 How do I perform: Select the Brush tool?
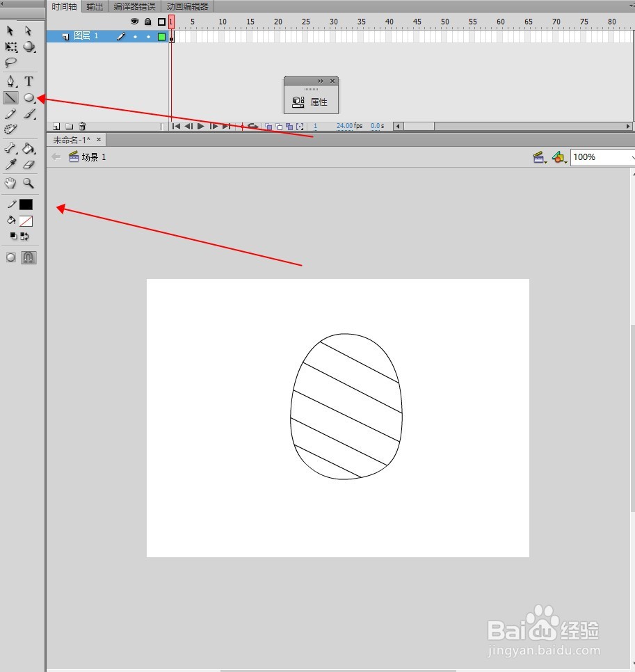click(30, 114)
